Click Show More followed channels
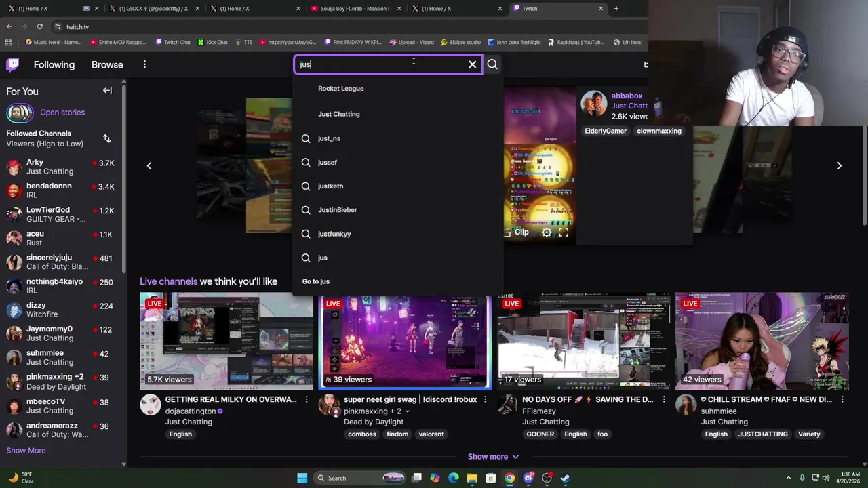The image size is (868, 488). [x=26, y=451]
